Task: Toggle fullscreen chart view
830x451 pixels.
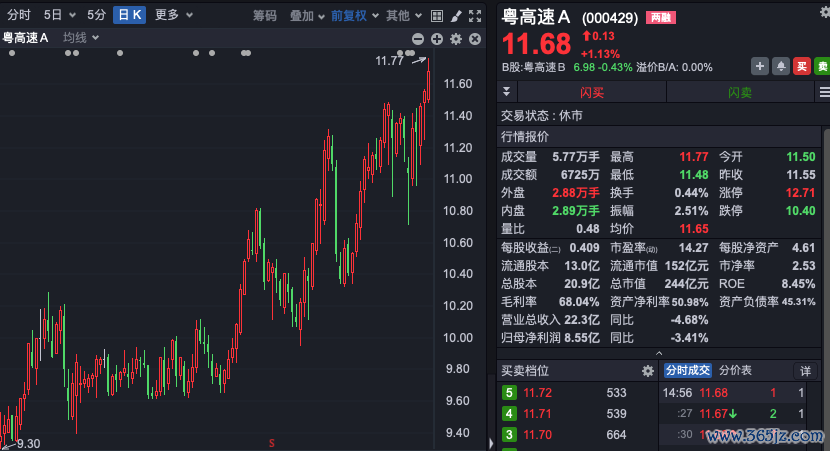Action: click(475, 16)
